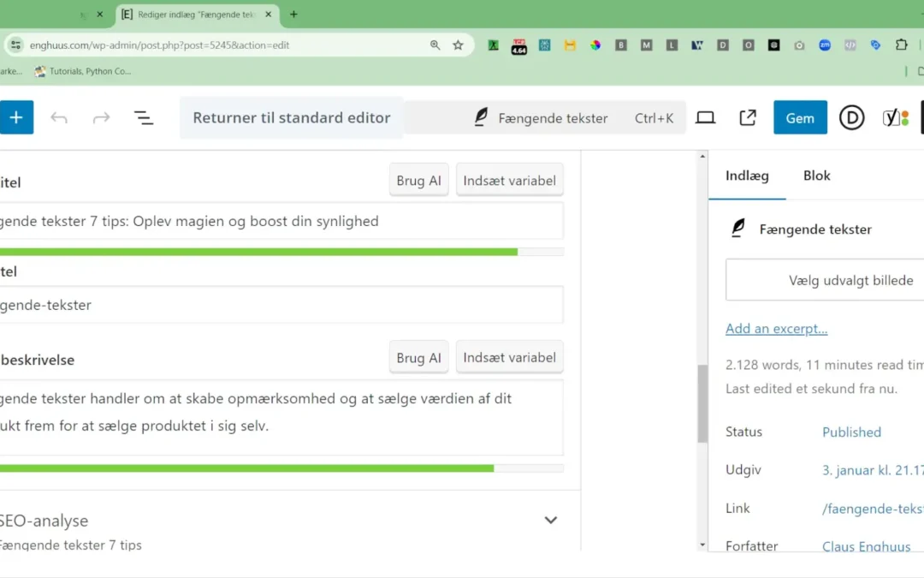Follow the Add an excerpt link
Screen dimensions: 924x578
coord(776,329)
